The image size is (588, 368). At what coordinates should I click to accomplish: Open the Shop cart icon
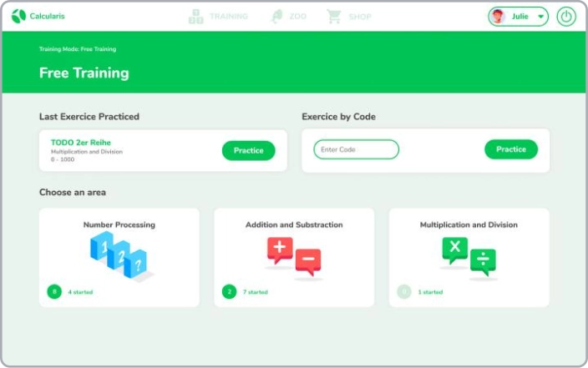(334, 16)
